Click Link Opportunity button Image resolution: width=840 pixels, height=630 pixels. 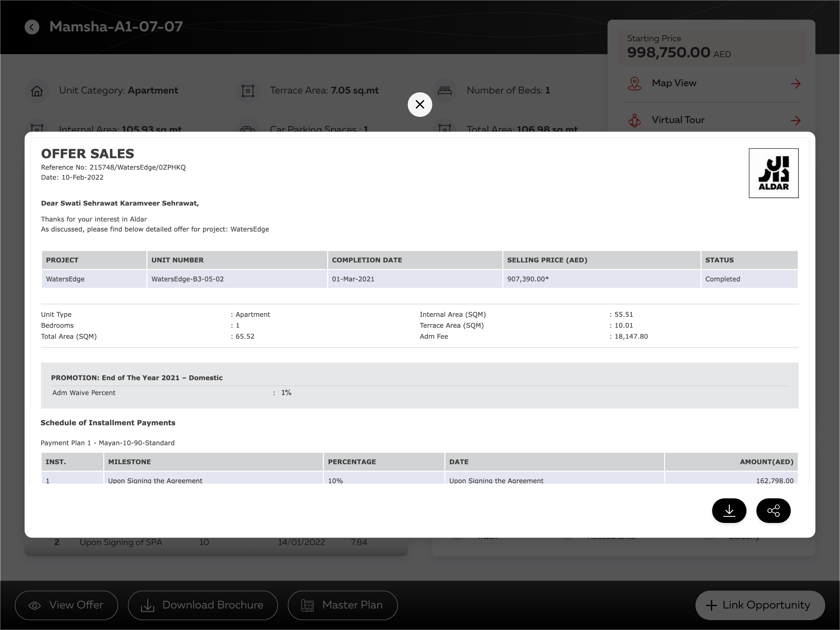pos(760,605)
